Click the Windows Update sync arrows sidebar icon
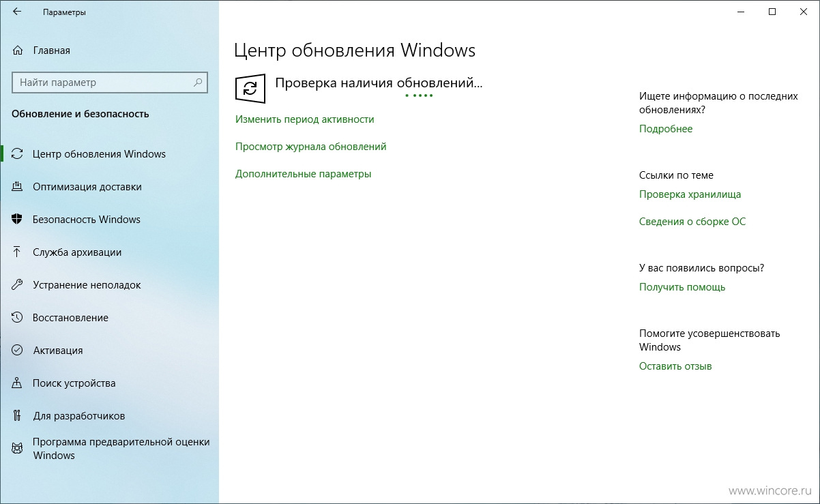 click(x=18, y=154)
